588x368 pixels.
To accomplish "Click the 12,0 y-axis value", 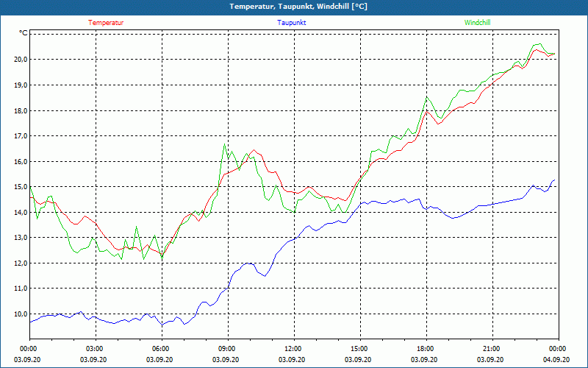I will pos(21,263).
